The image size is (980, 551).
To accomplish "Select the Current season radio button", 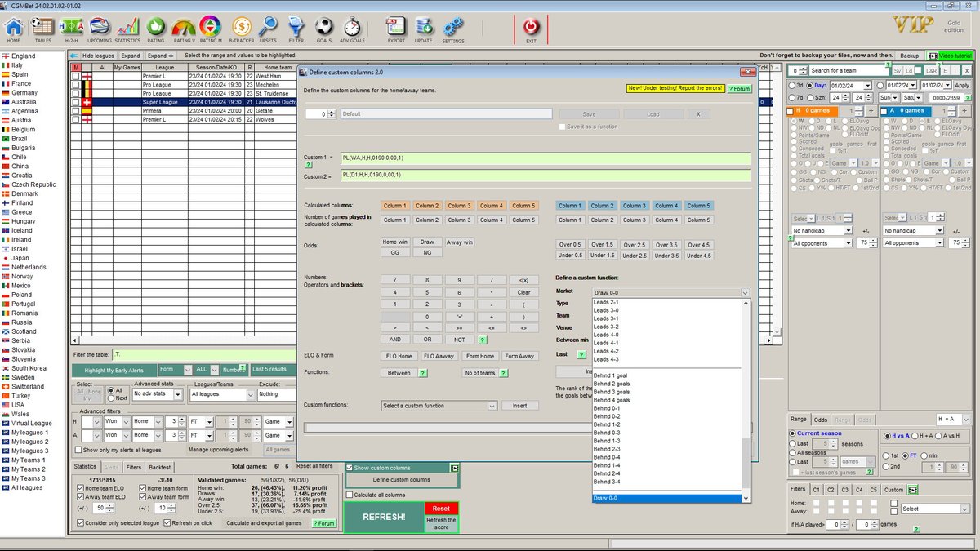I will click(793, 433).
